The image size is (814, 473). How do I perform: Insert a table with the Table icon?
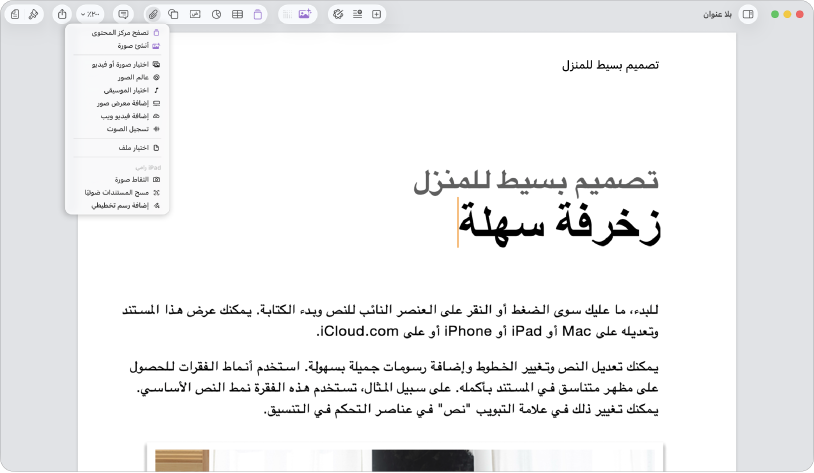point(237,15)
